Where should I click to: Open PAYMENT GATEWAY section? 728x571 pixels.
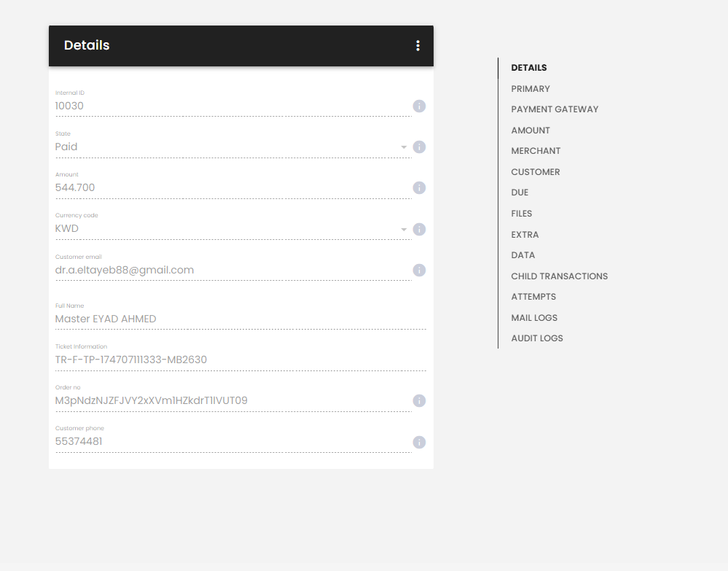point(555,109)
